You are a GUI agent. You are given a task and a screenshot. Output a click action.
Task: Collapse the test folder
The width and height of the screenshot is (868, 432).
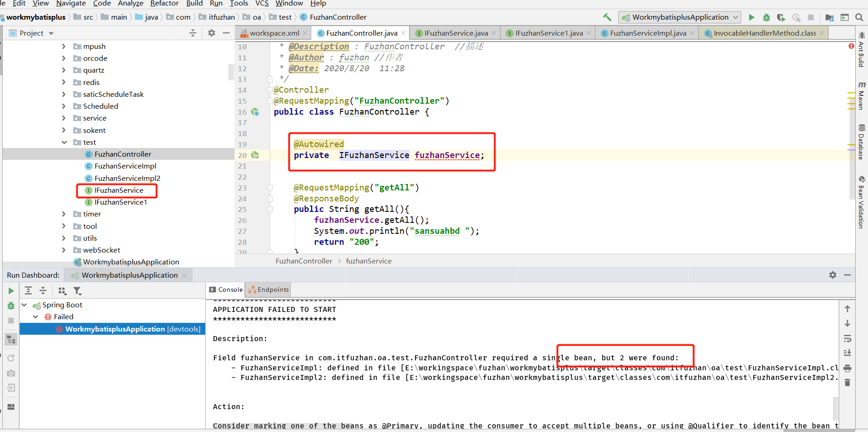(64, 142)
